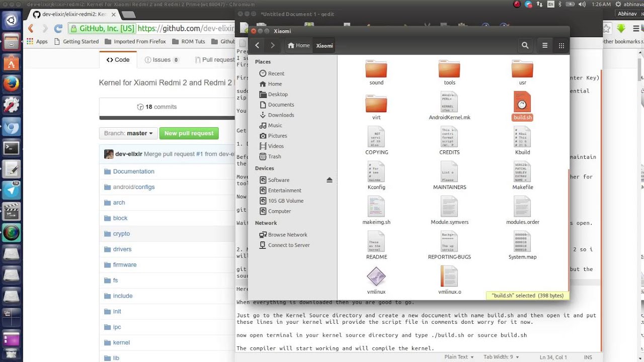Select the MAINTAINERS file icon
This screenshot has height=362, width=644.
coord(449,172)
